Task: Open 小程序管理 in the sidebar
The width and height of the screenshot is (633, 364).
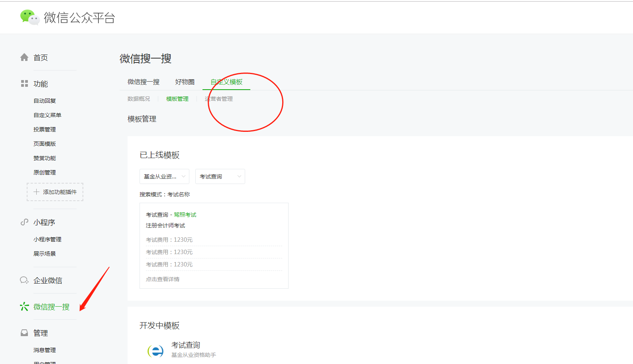Action: [x=47, y=239]
